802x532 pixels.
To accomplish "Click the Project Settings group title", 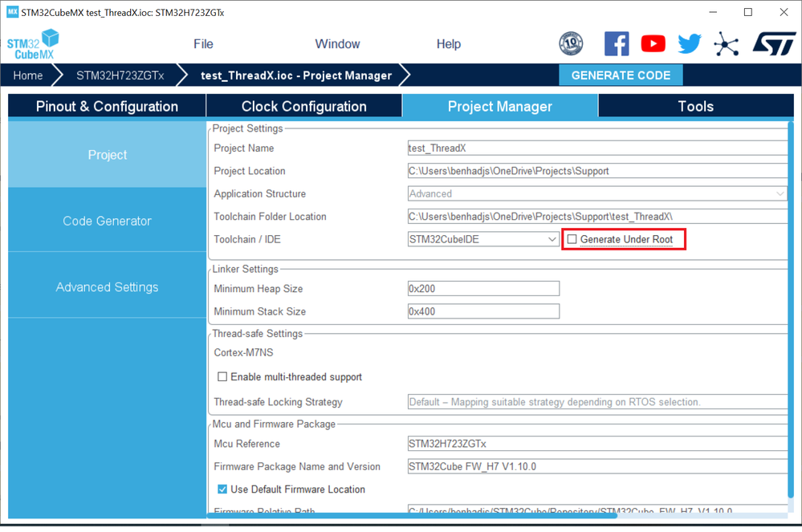I will coord(247,128).
